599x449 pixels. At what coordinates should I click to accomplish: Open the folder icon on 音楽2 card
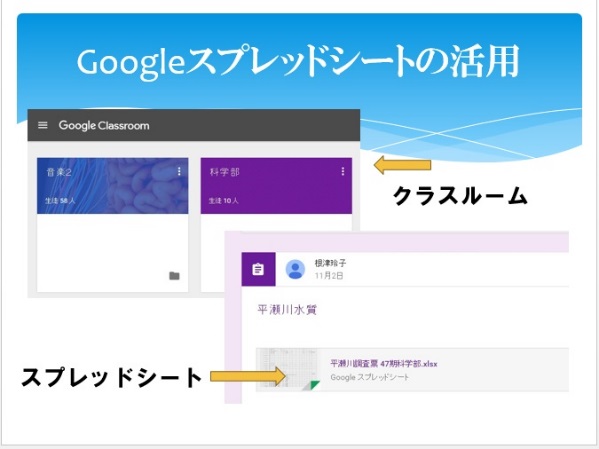pyautogui.click(x=174, y=276)
